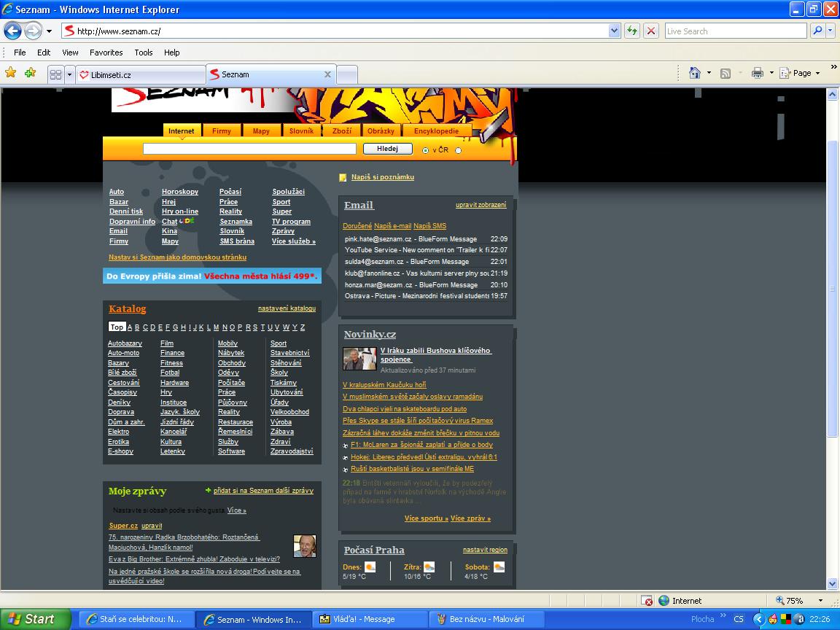
Task: Run Live Search with the magnifier icon
Action: (817, 31)
